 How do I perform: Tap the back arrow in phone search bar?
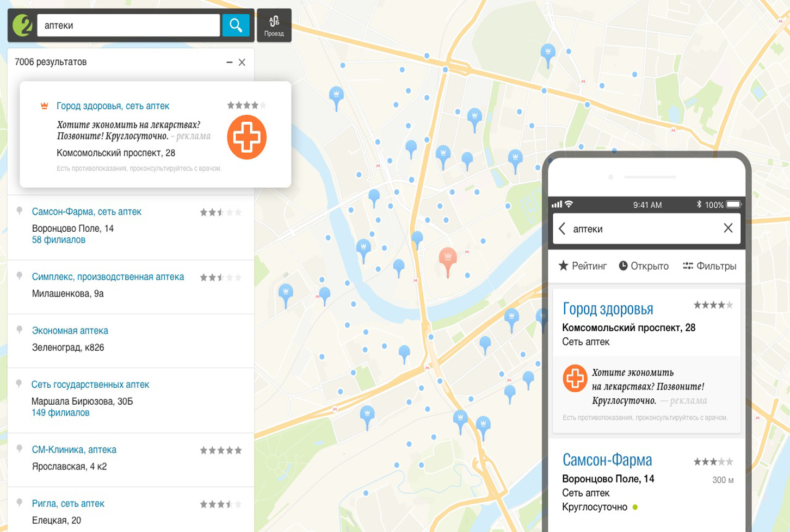pos(562,228)
